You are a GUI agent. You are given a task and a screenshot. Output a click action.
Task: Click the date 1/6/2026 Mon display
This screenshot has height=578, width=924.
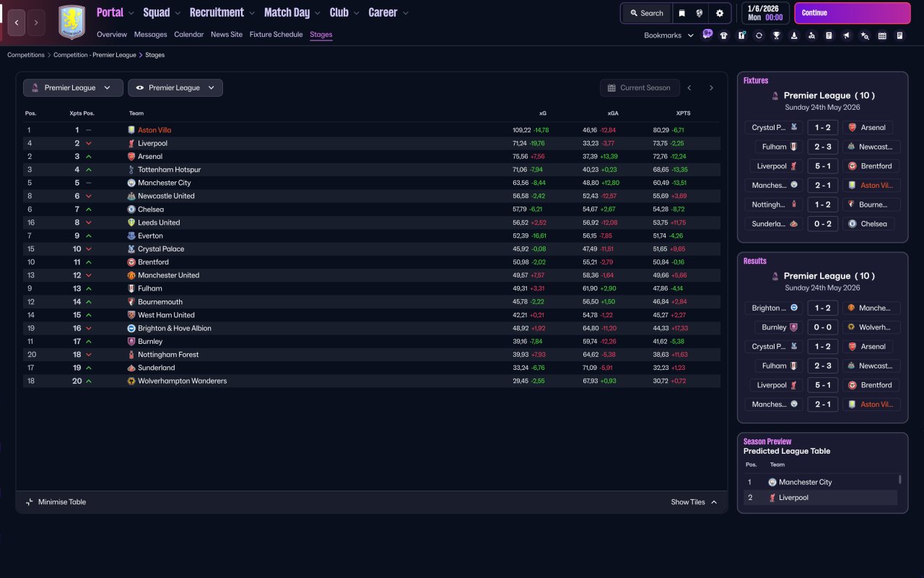(x=765, y=13)
